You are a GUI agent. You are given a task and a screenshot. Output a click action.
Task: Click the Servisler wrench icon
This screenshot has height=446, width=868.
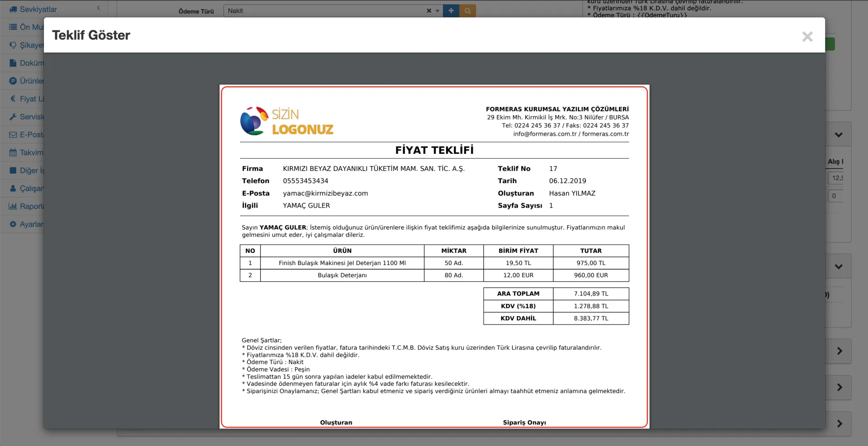[x=13, y=117]
